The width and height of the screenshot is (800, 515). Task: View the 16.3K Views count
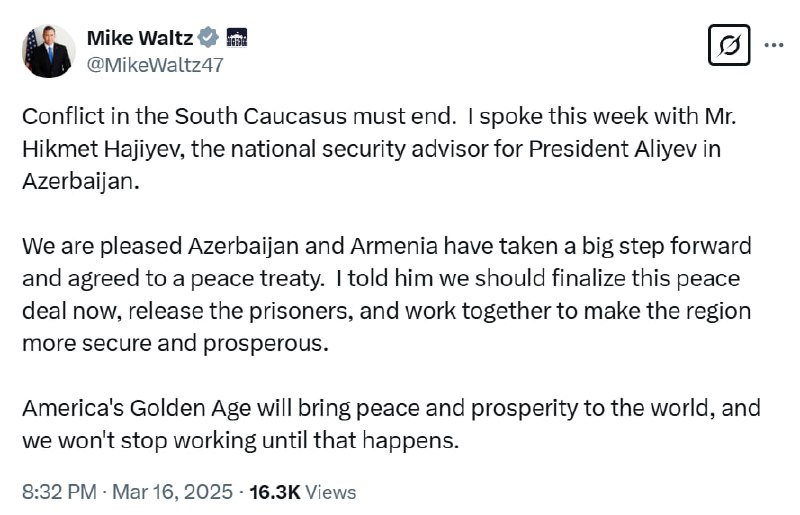pos(303,492)
